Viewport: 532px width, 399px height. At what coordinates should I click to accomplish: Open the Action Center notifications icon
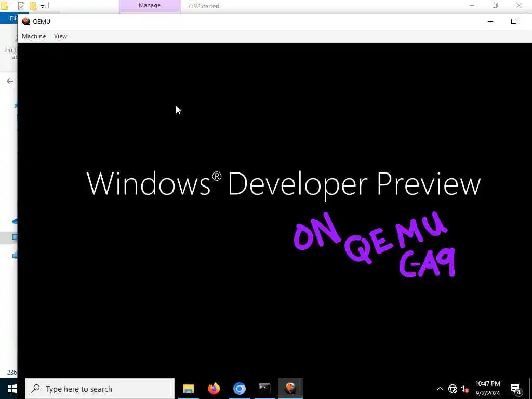coord(515,389)
